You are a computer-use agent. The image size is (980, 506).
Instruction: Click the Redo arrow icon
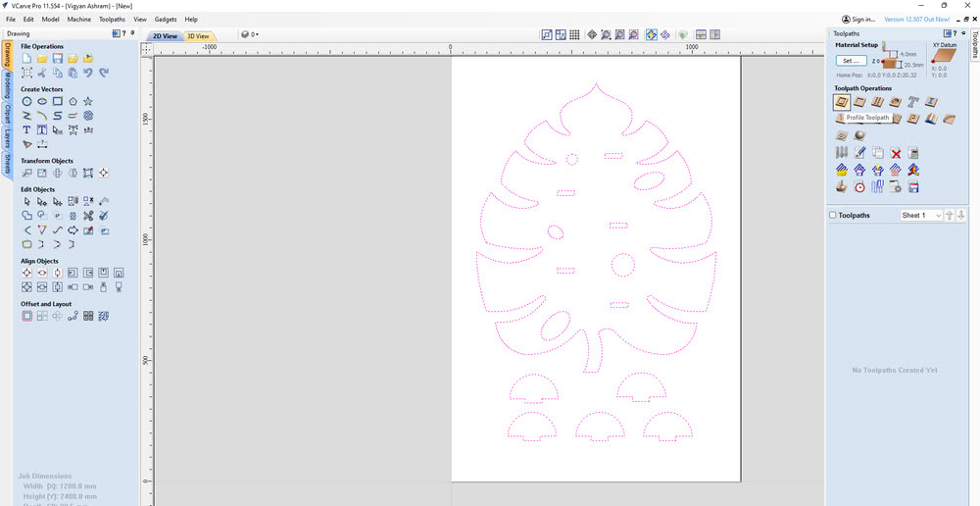pyautogui.click(x=104, y=74)
